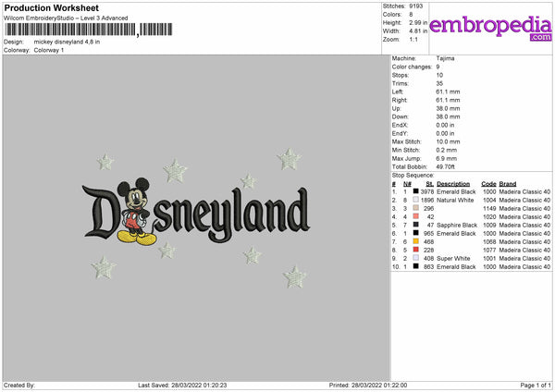Click the 'N#' column header
Screen dimensions: 555x392
[407, 184]
